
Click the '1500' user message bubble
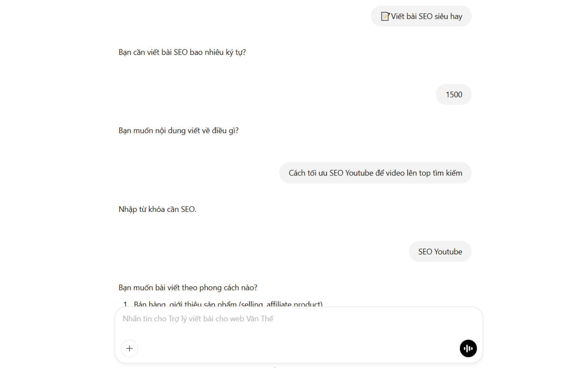[x=453, y=95]
